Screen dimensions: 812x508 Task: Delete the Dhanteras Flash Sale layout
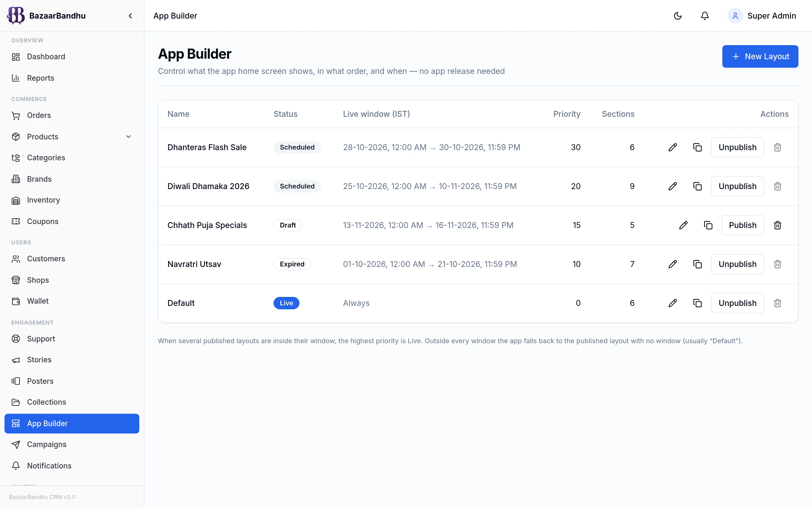[x=777, y=147]
